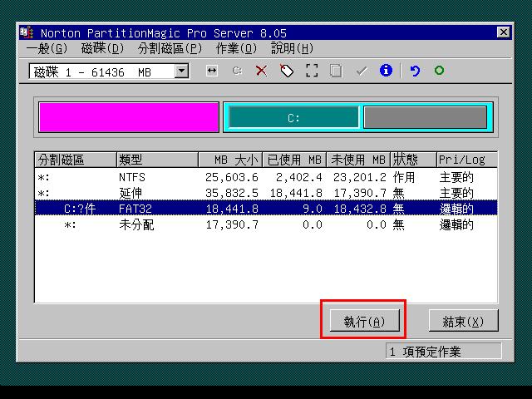
Task: Click the 未使用 MB column header
Action: pos(358,160)
